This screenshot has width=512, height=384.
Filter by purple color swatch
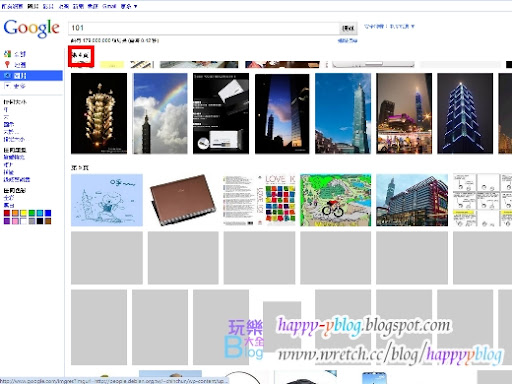(7, 221)
